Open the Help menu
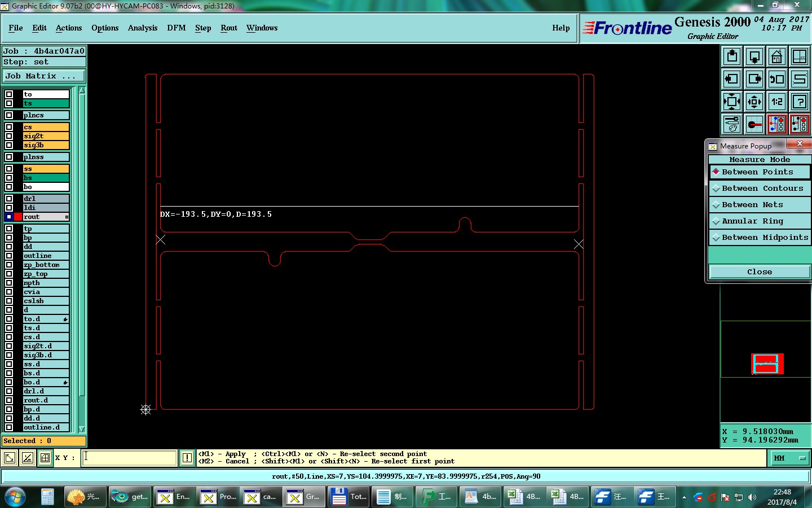 561,28
